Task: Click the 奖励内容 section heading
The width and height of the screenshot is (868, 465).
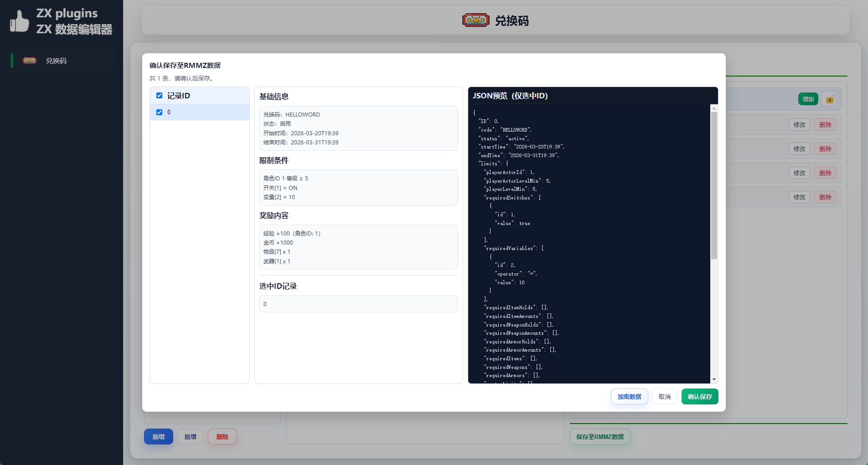Action: click(x=274, y=215)
